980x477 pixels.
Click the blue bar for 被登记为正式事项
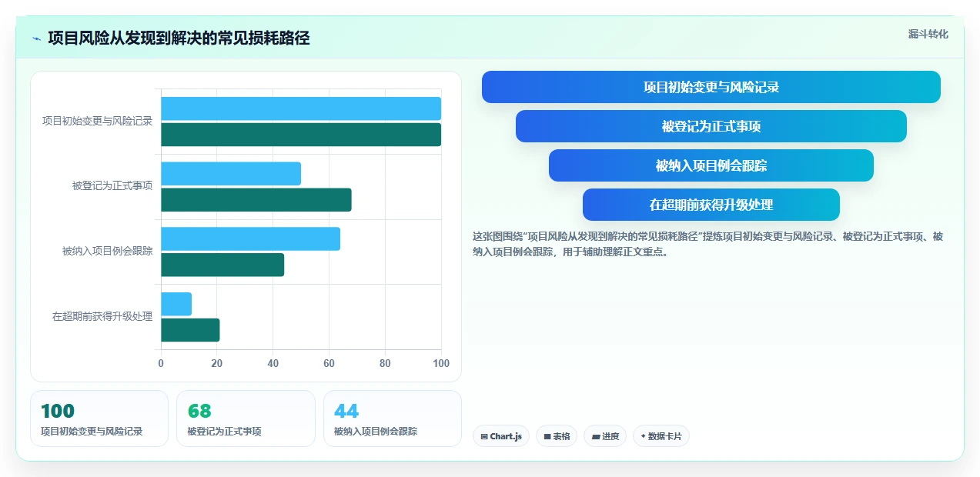tap(231, 174)
